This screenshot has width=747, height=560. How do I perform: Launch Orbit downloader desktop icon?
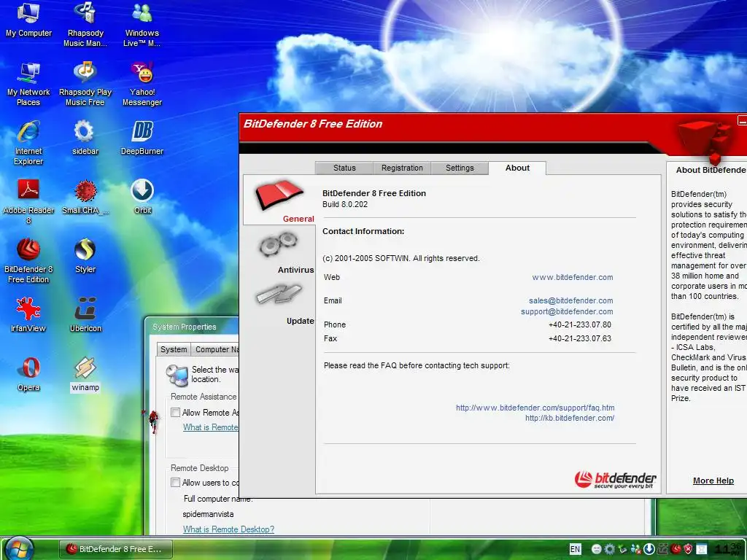point(142,197)
